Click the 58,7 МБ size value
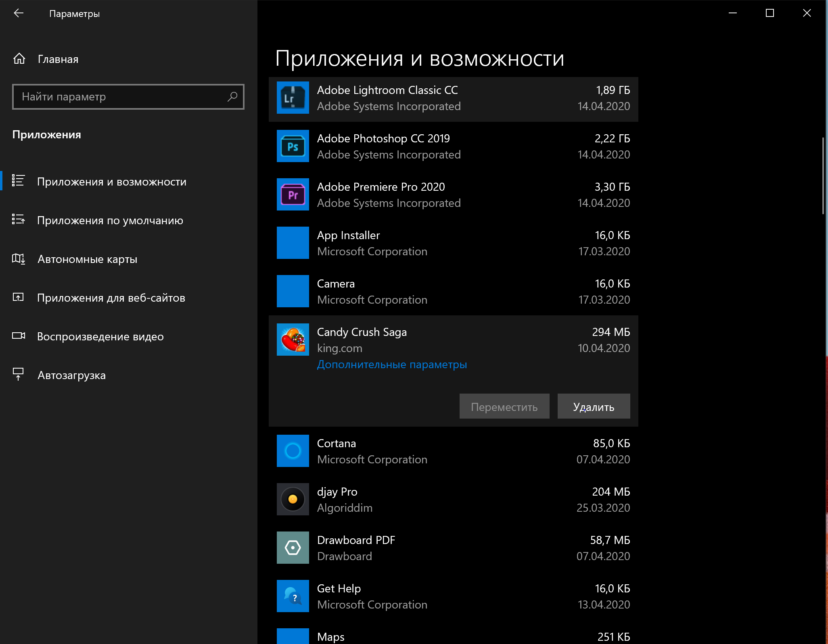The width and height of the screenshot is (828, 644). point(610,540)
